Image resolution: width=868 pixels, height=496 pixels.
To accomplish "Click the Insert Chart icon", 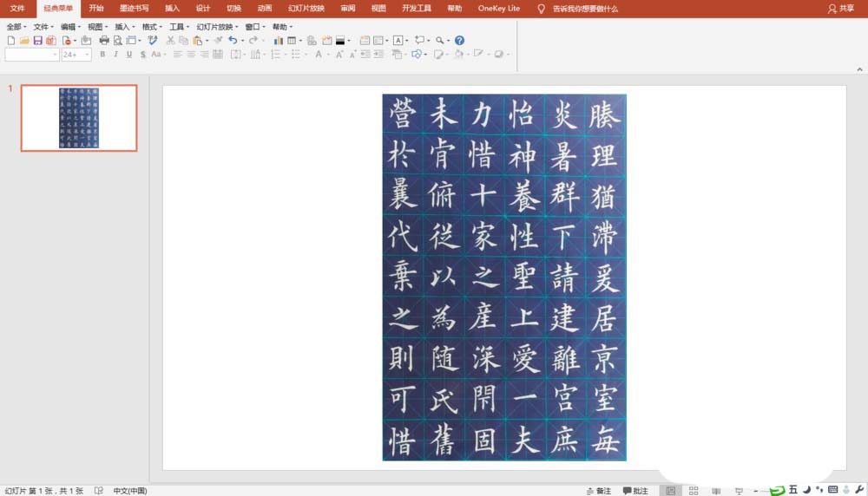I will 278,41.
